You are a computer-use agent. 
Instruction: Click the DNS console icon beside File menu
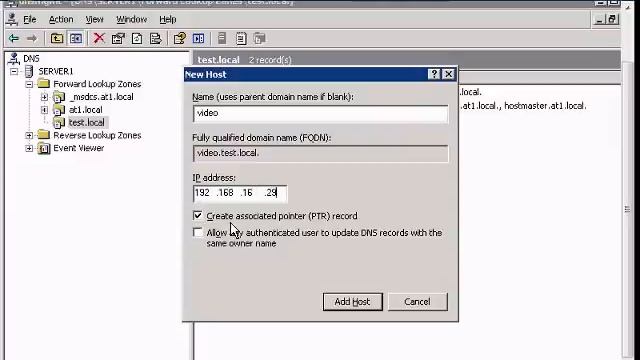click(12, 19)
